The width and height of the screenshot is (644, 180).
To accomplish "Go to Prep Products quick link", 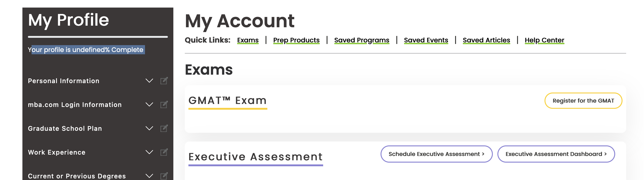I will 296,40.
